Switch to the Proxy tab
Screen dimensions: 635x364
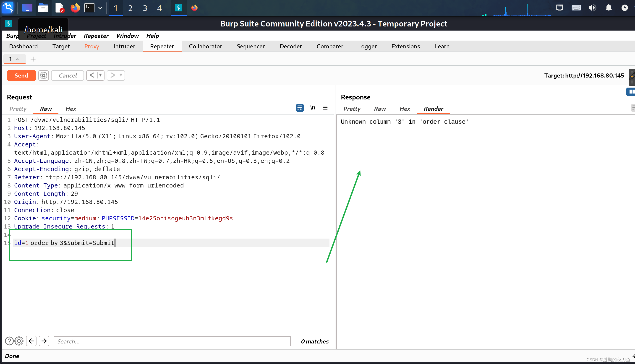(92, 46)
